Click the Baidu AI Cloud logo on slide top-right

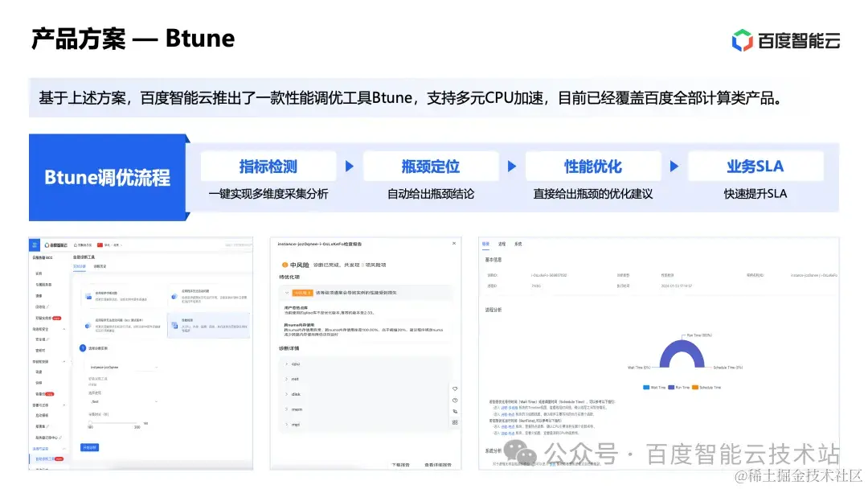click(785, 40)
